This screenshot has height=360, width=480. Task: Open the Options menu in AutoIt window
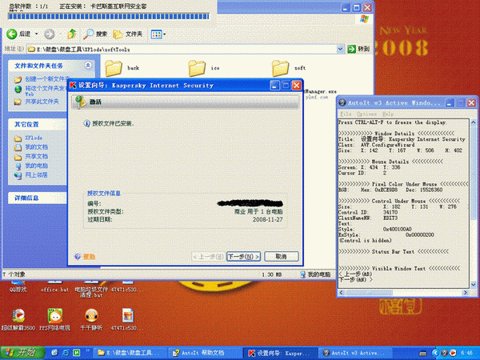(x=366, y=114)
